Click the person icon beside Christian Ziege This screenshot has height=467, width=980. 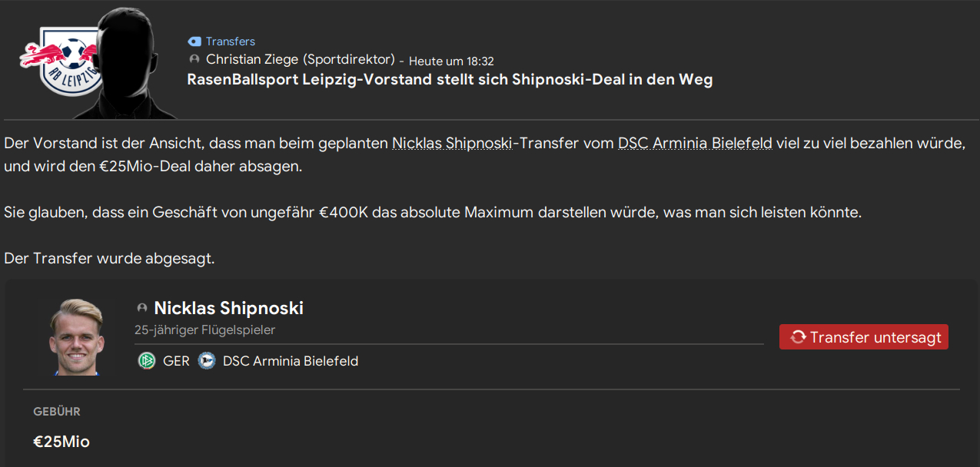[x=194, y=59]
